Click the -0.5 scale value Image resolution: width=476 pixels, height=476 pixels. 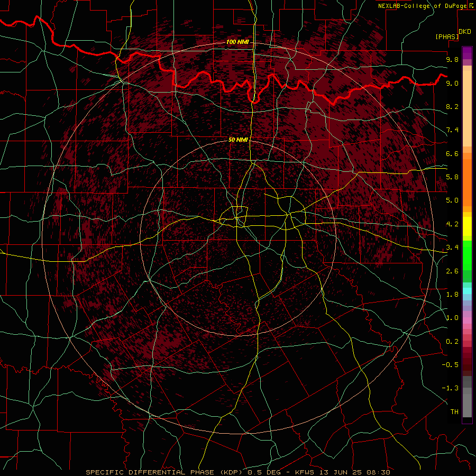(x=450, y=365)
